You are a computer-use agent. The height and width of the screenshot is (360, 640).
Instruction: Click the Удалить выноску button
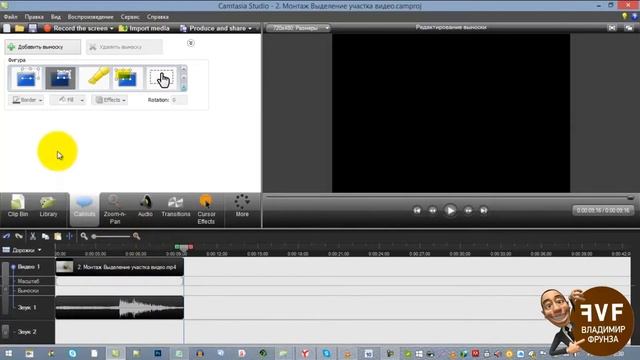point(124,47)
